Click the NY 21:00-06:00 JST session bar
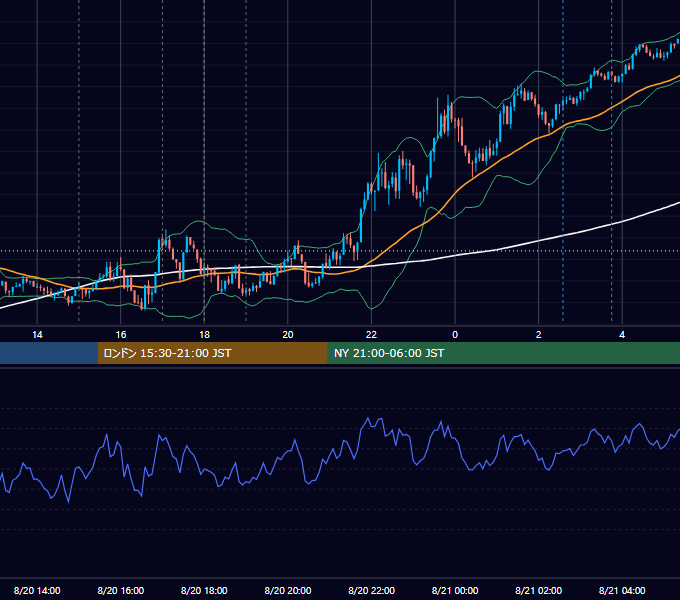The height and width of the screenshot is (600, 680). 503,353
